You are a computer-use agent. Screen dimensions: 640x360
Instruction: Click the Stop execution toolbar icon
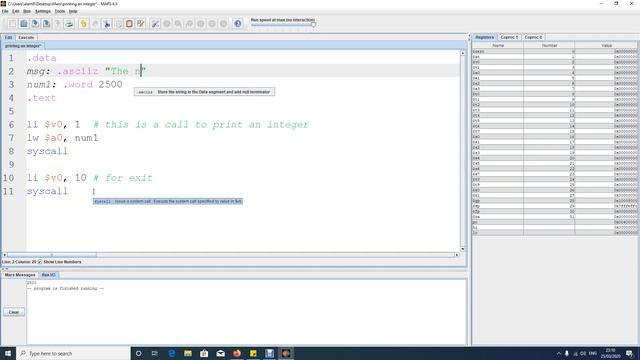pyautogui.click(x=212, y=24)
